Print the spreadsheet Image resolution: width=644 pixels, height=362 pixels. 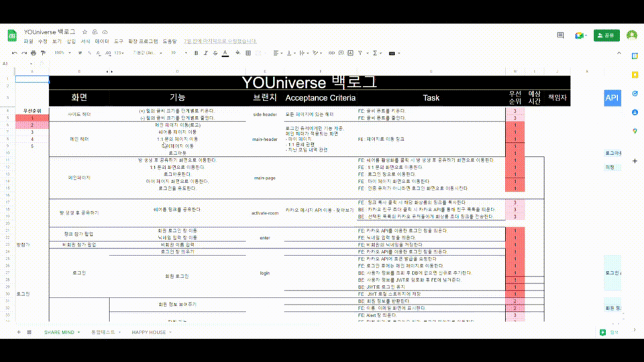point(34,53)
